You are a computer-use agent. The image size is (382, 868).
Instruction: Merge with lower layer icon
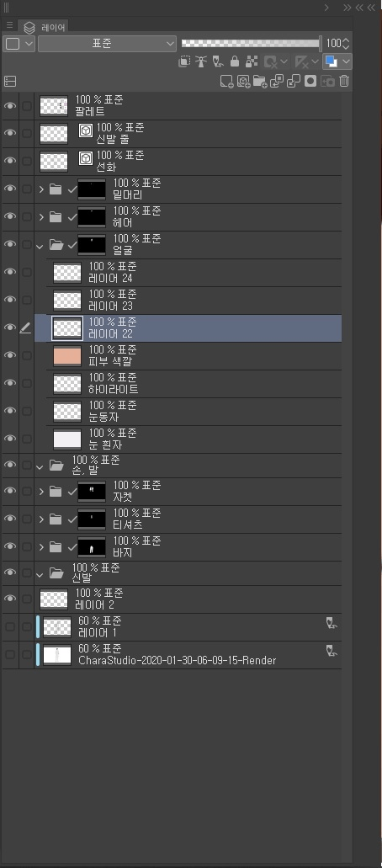coord(294,82)
